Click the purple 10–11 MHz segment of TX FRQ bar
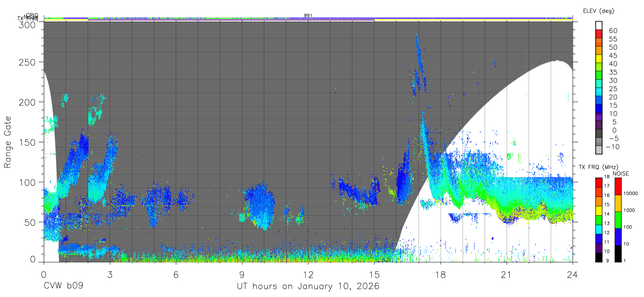 tap(599, 248)
